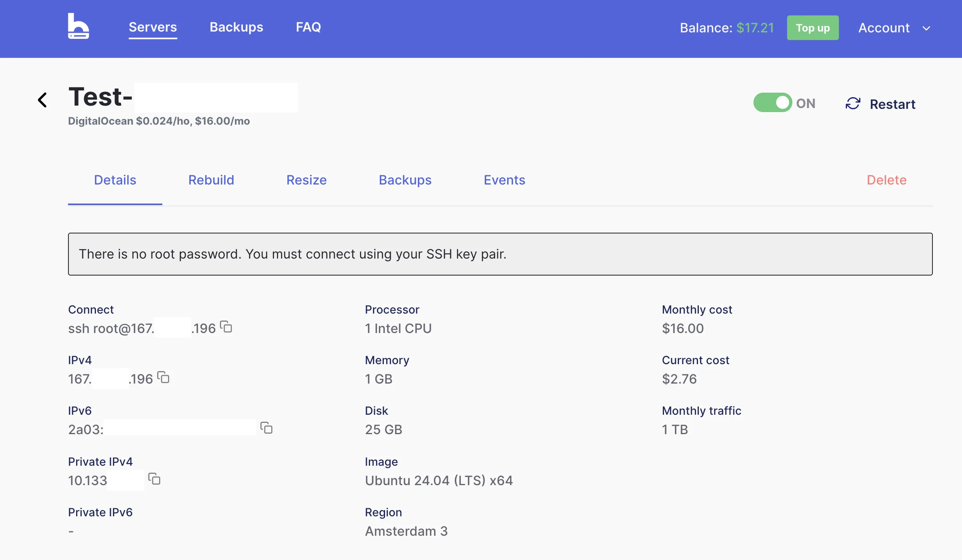Click the red Delete link
The width and height of the screenshot is (962, 560).
pyautogui.click(x=887, y=180)
